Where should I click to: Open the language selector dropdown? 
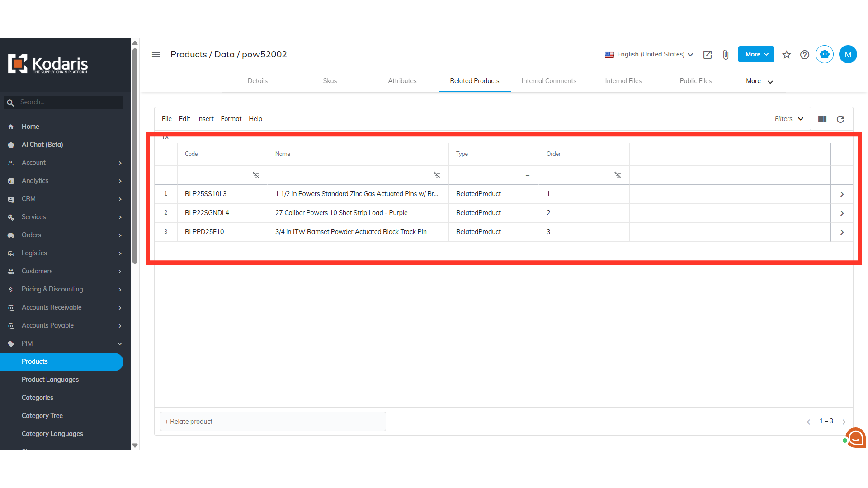point(649,55)
